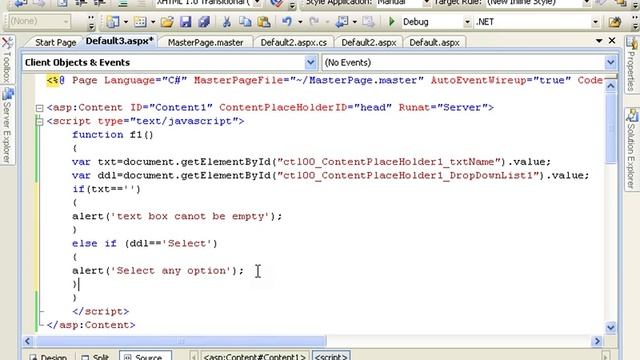This screenshot has width=640, height=360.
Task: Collapse the script tag code region
Action: tap(39, 122)
